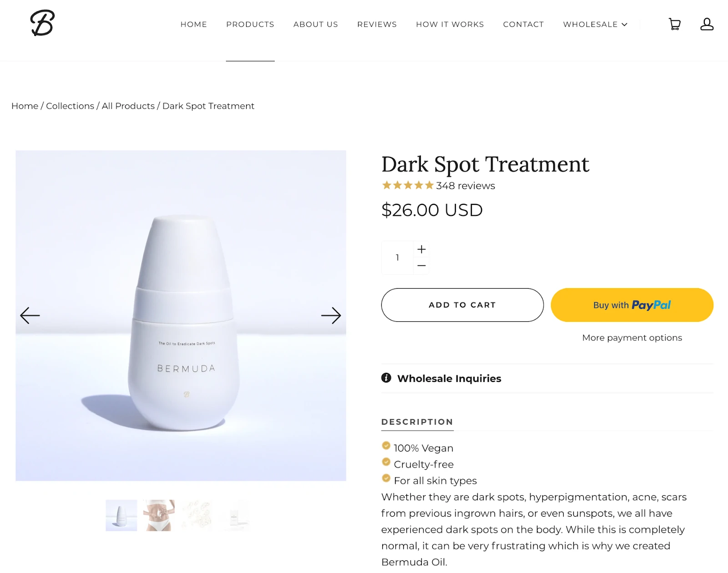Select the Description tab

[x=417, y=422]
